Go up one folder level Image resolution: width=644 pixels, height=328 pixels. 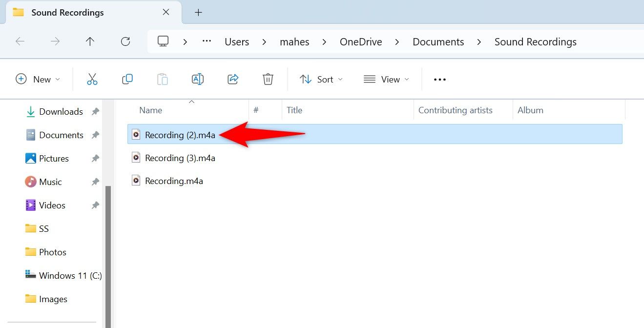pyautogui.click(x=90, y=42)
